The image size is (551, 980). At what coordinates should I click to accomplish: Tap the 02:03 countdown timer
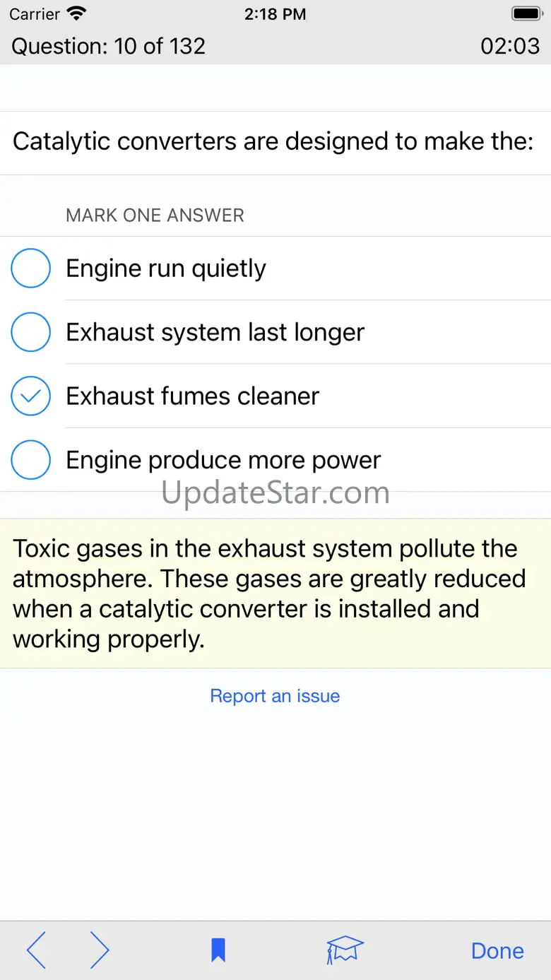click(510, 46)
